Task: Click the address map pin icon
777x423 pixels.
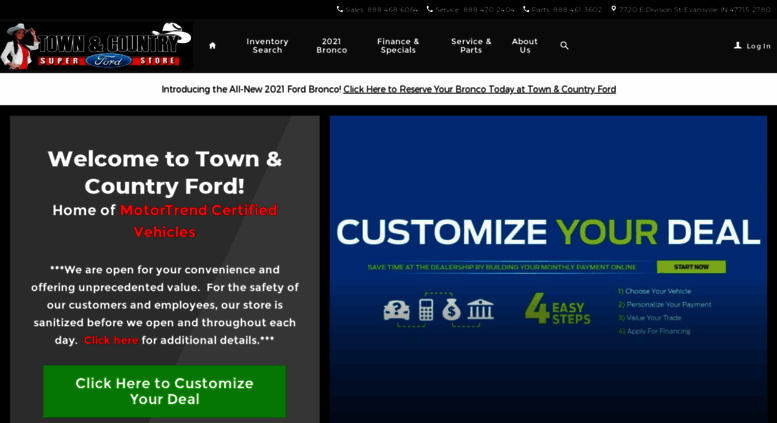Action: pos(613,9)
